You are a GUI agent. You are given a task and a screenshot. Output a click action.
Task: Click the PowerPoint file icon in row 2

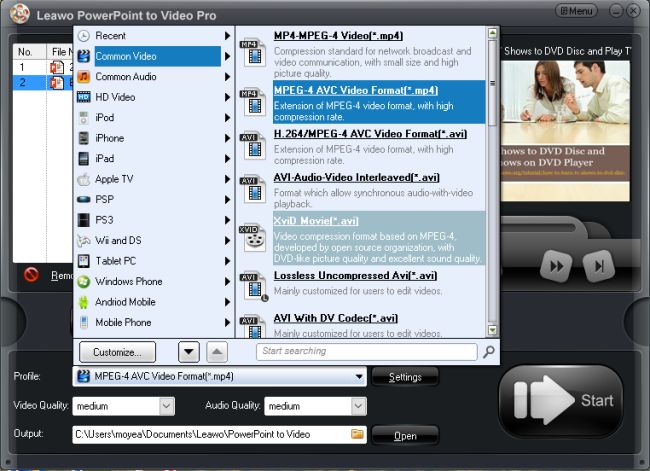click(57, 83)
